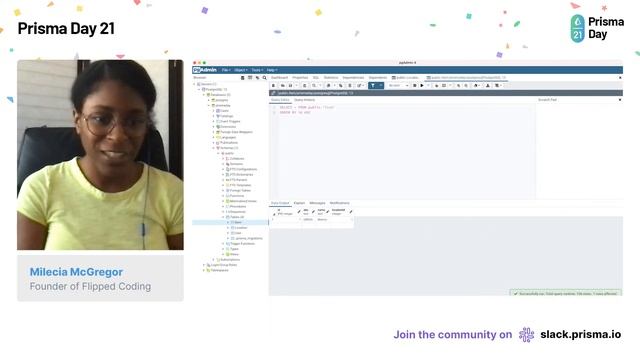Click the Clear eraser toolbar icon
Image resolution: width=640 pixels, height=360 pixels.
[476, 85]
